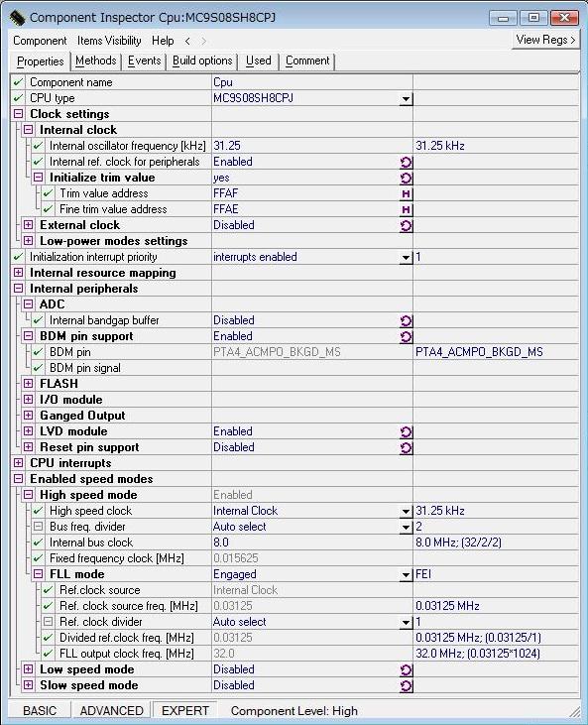Switch to the Comment tab

[307, 61]
